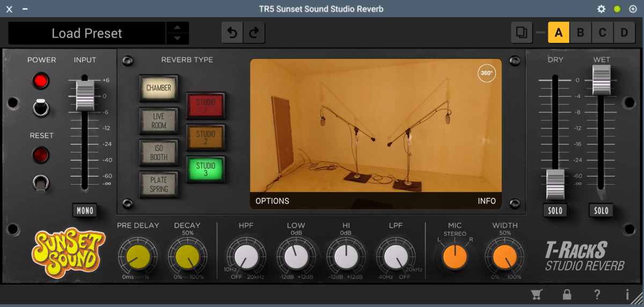Solo the WET signal
644x307 pixels.
click(x=602, y=211)
